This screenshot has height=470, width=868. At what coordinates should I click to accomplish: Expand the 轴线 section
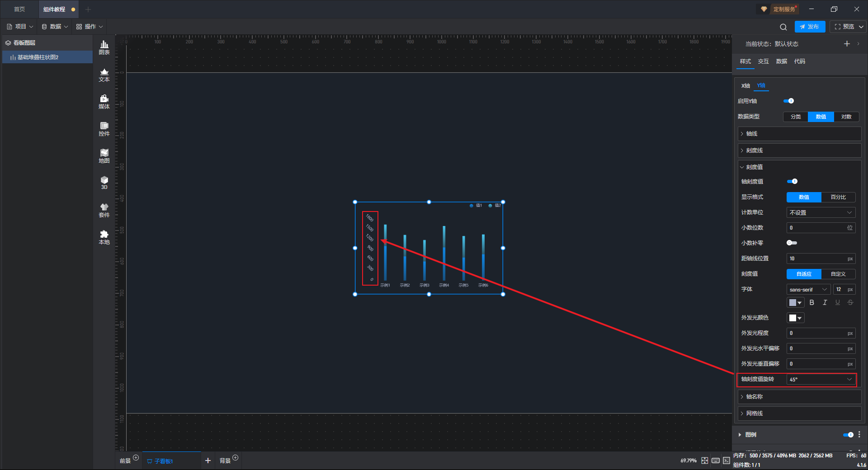[x=799, y=134]
